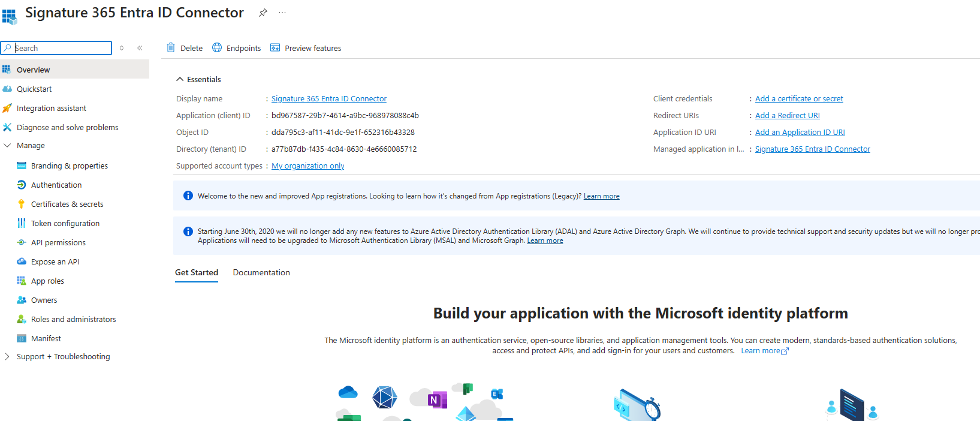Viewport: 980px width, 421px height.
Task: Collapse the Essentials section
Action: point(180,79)
